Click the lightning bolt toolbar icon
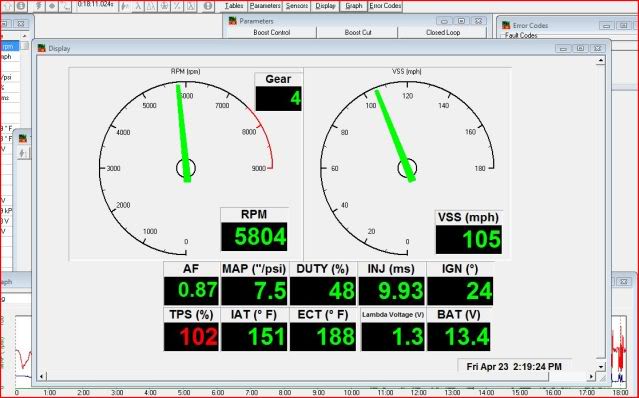 tap(39, 6)
